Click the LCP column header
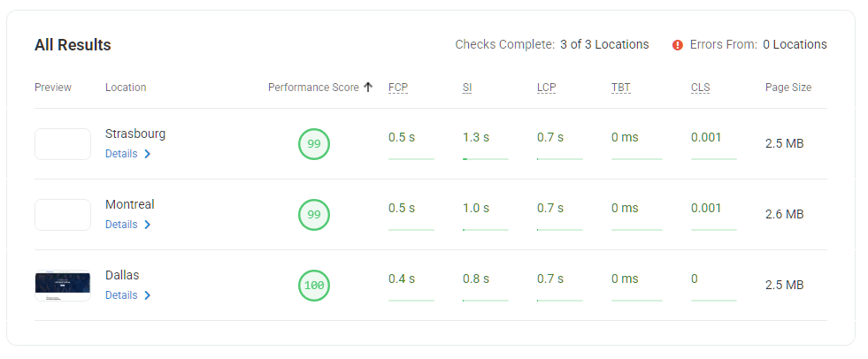 (x=546, y=88)
